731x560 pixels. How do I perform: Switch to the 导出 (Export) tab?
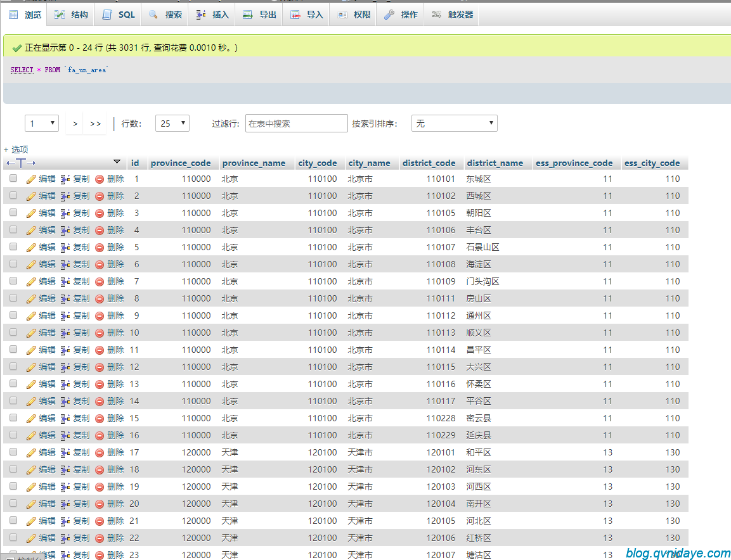[259, 15]
